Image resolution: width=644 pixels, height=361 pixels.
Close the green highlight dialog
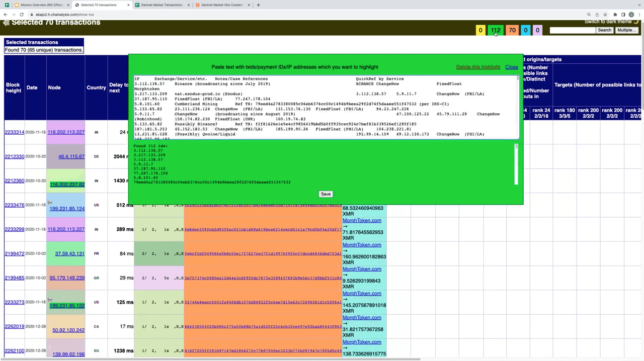(512, 67)
